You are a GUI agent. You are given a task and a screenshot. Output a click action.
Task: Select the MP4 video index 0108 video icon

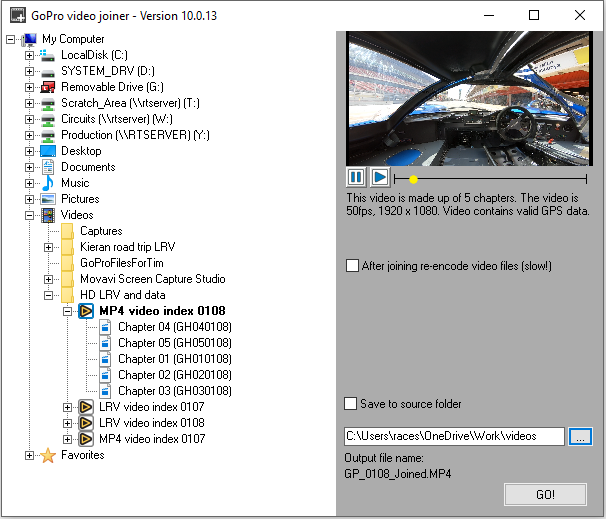pos(86,311)
